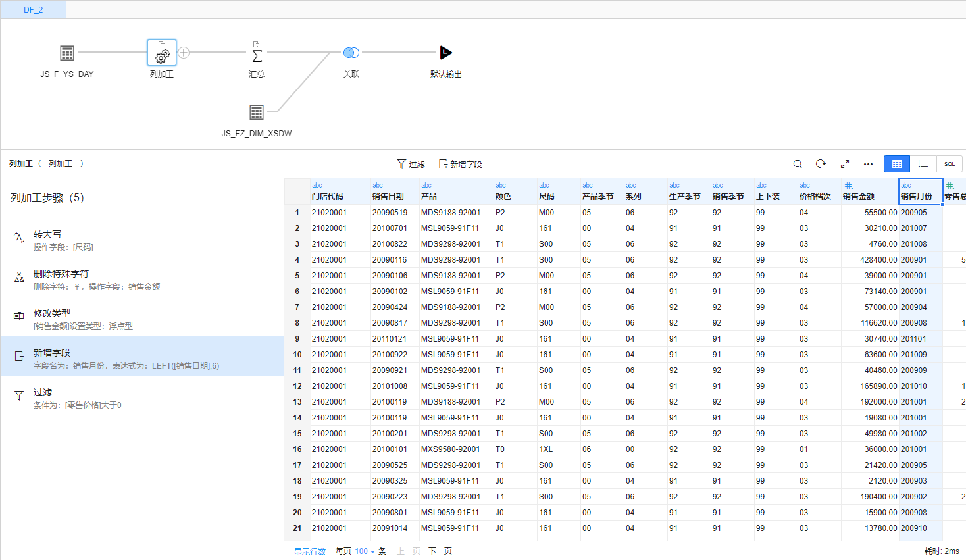Screen dimensions: 966x560
Task: Select the JS_F_YS_DAY table node icon
Action: [67, 53]
